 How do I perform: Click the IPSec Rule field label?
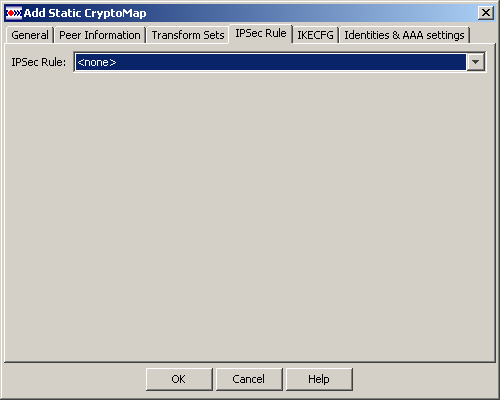coord(39,62)
